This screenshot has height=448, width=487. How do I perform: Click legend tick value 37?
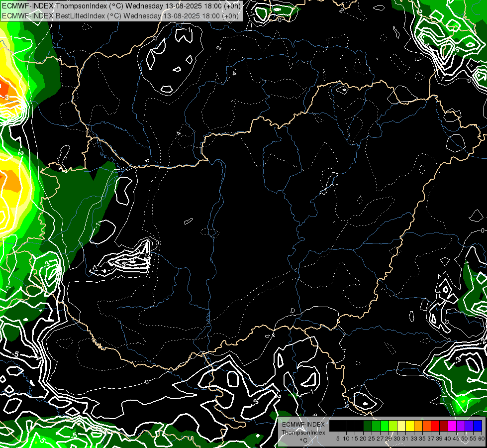click(x=431, y=439)
